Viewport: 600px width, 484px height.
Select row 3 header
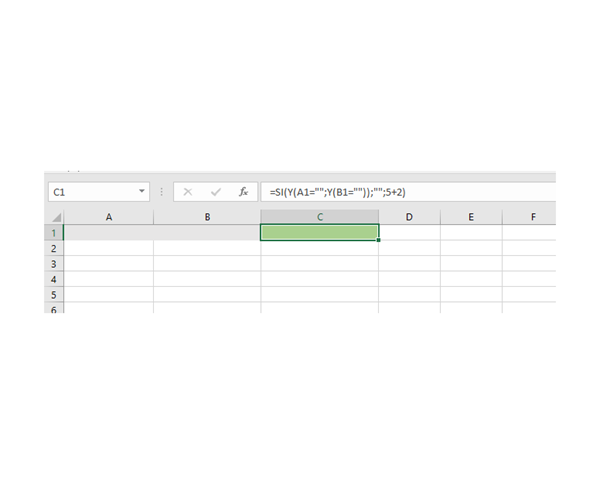[x=54, y=264]
